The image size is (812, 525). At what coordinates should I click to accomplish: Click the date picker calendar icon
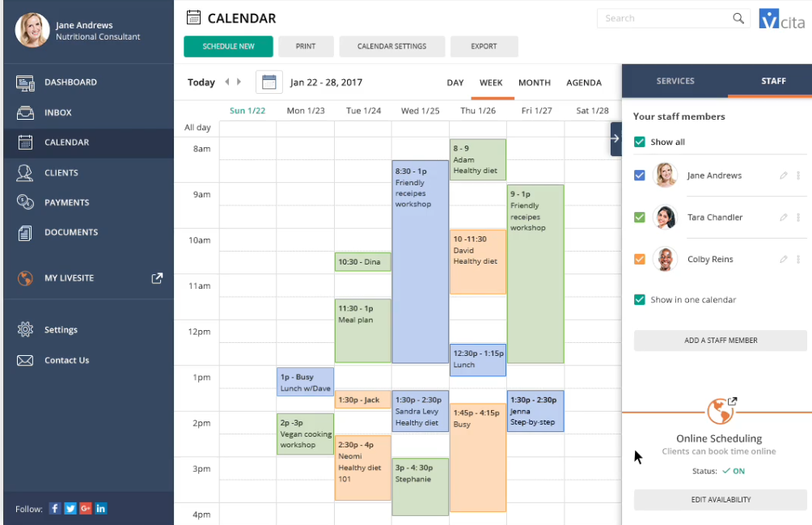pos(269,82)
